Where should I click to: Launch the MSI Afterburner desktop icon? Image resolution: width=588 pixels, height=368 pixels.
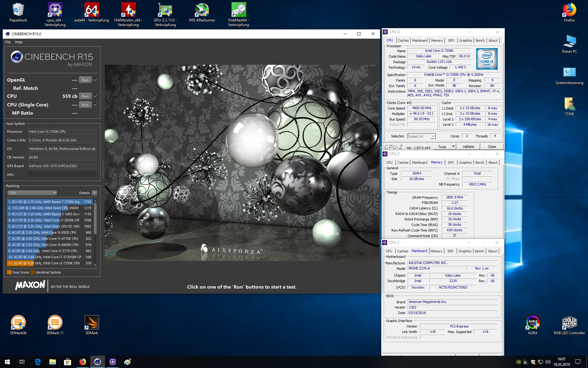point(202,13)
